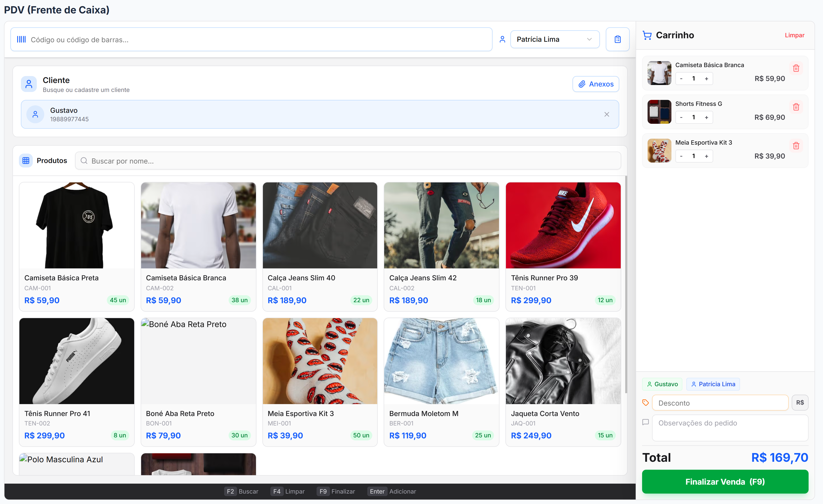This screenshot has height=504, width=823.
Task: Click the Anexos button
Action: [596, 84]
